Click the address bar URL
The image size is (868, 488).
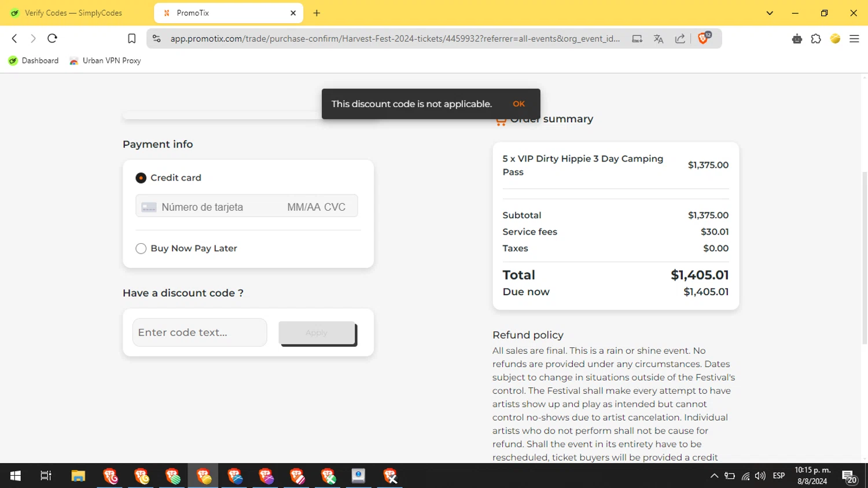point(395,39)
